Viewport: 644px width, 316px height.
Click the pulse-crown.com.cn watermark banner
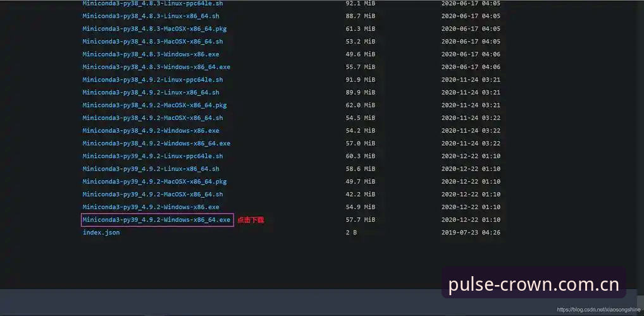(533, 284)
